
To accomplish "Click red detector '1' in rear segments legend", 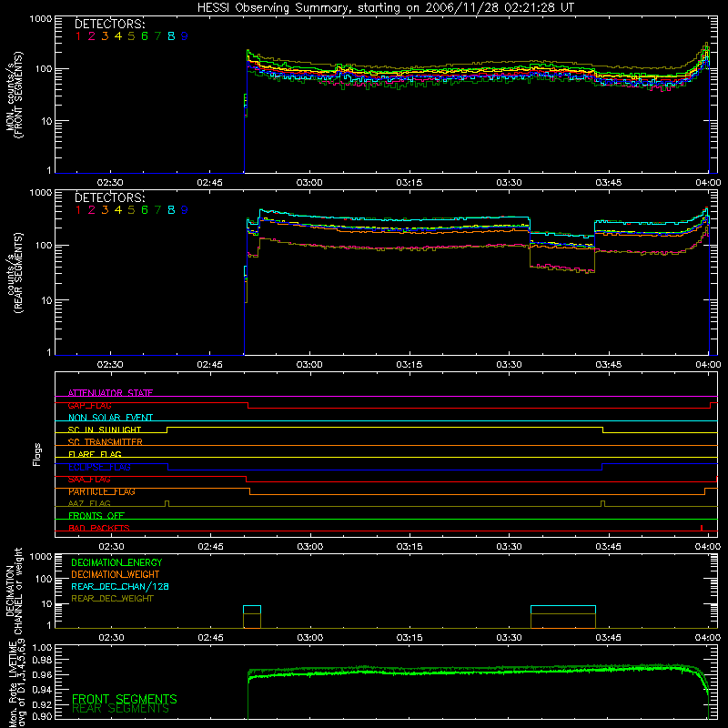I will pyautogui.click(x=78, y=210).
